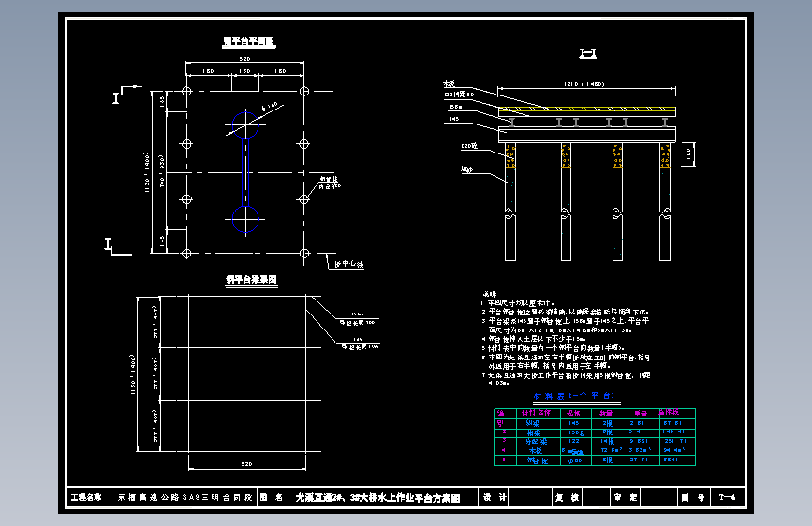Screen dimensions: 812x526
Task: Click the "I22" specification cell in the material table
Action: click(574, 441)
